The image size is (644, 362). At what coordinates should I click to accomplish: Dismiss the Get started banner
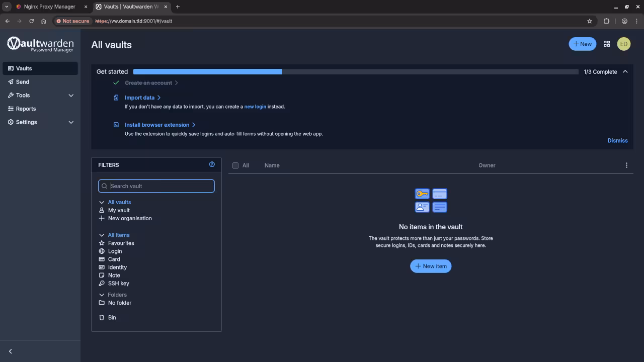[617, 140]
